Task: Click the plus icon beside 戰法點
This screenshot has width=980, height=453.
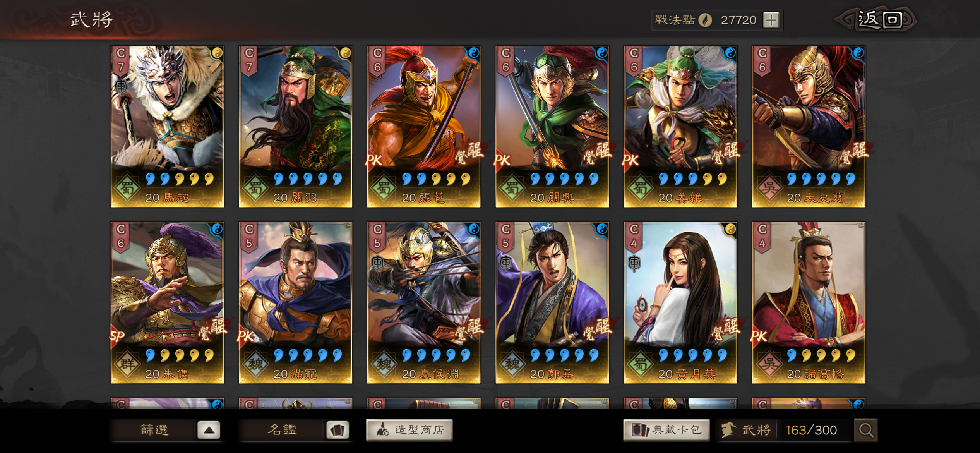Action: [x=771, y=20]
